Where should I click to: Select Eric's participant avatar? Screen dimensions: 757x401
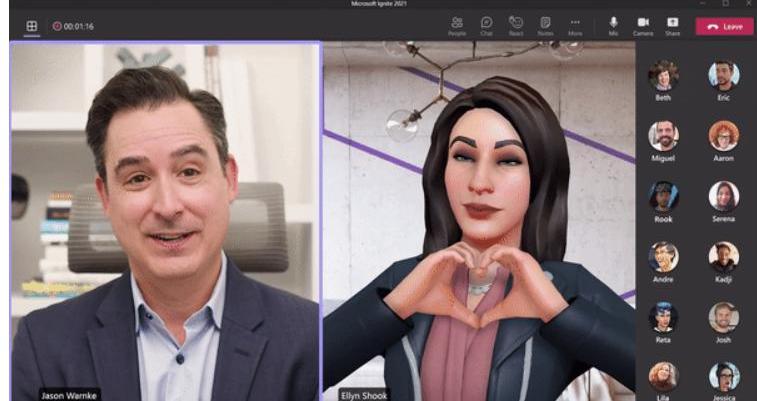tap(724, 75)
